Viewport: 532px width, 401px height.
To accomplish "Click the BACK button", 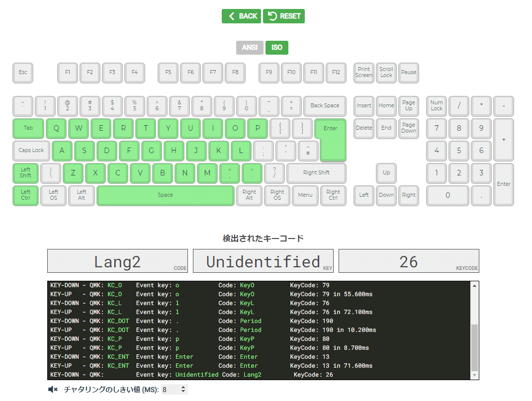I will point(241,16).
